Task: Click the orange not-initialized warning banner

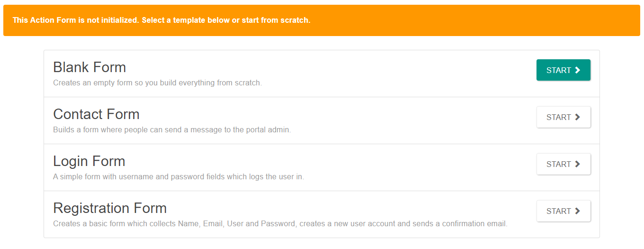Action: click(322, 20)
